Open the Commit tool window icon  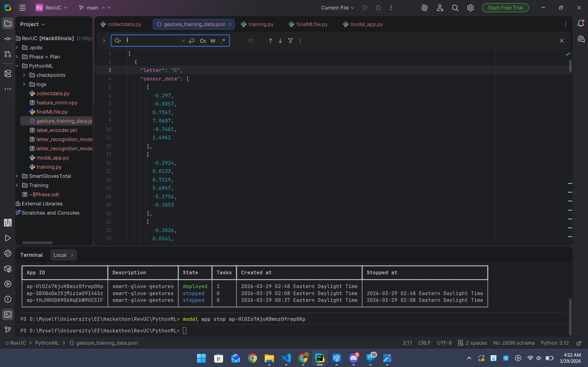click(8, 39)
